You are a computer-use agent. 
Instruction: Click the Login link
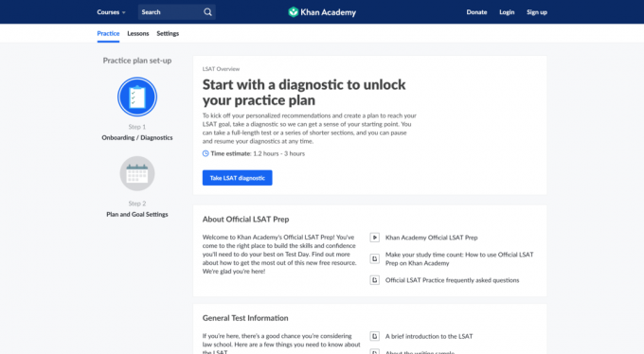pos(507,12)
